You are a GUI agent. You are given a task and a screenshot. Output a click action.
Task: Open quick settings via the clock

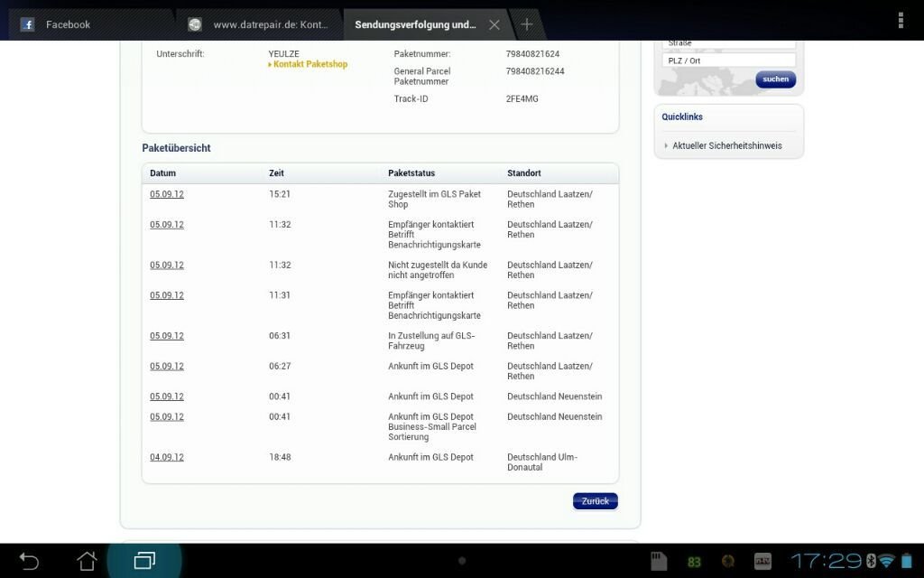(827, 561)
